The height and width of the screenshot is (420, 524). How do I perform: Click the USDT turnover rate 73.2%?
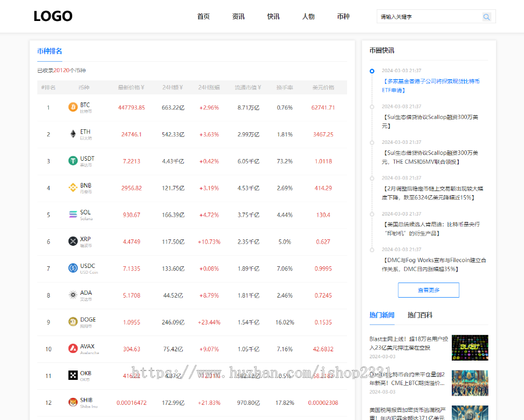click(284, 161)
